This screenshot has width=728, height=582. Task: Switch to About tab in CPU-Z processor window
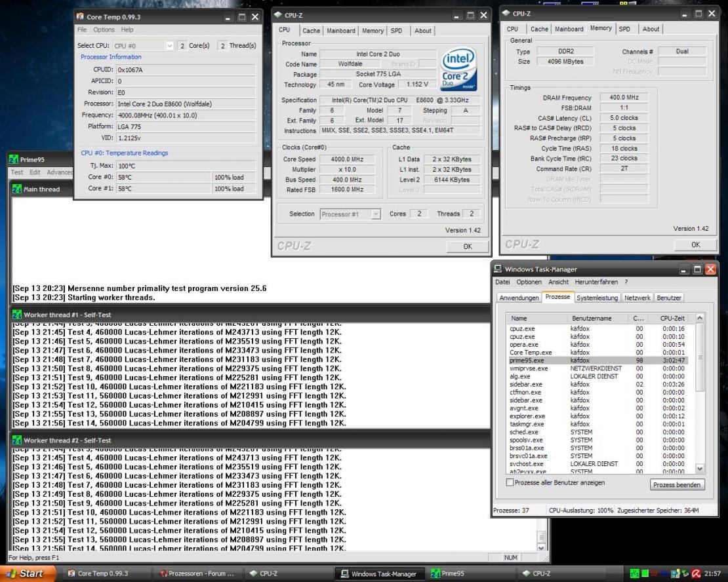[422, 31]
